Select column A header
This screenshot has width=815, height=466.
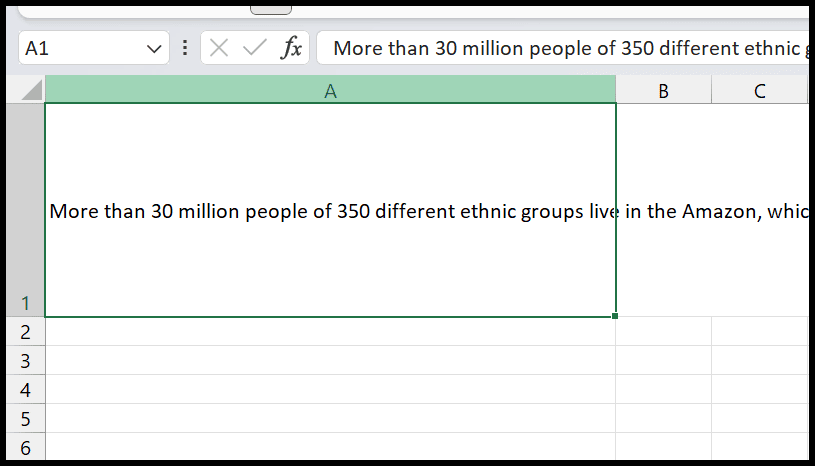(331, 89)
